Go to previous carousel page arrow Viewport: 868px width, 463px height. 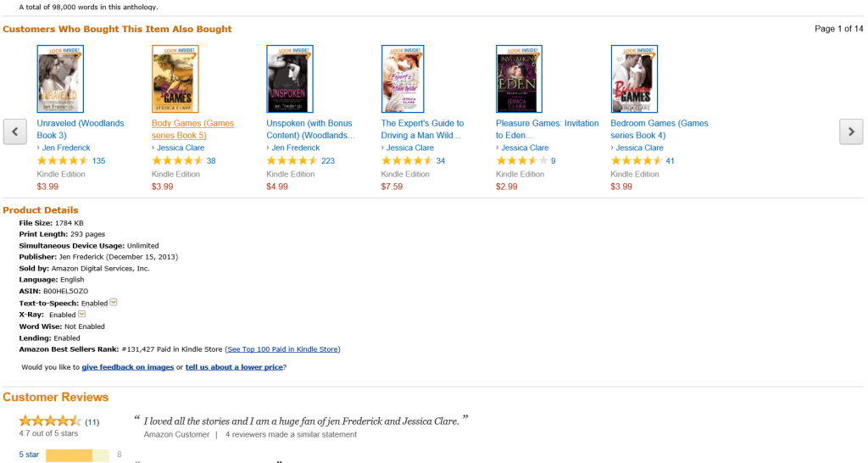tap(15, 131)
